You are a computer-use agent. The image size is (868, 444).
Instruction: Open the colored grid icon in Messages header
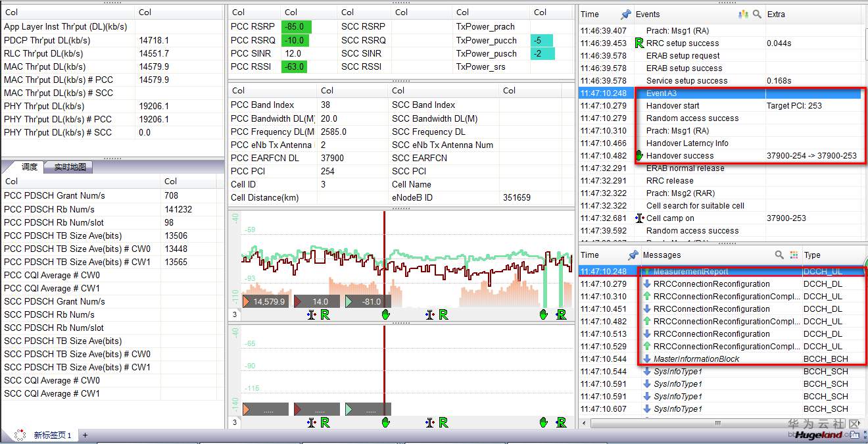794,255
